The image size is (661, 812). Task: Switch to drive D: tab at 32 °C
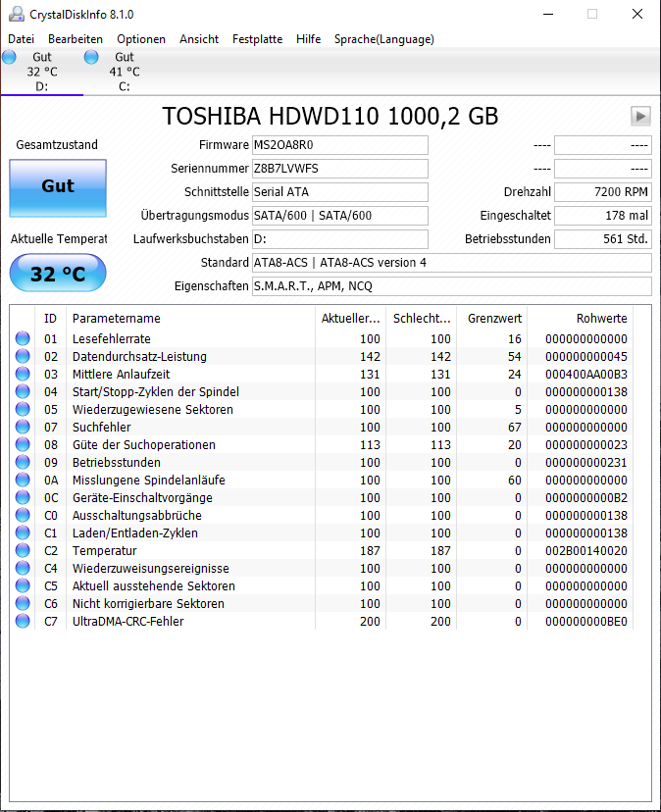pyautogui.click(x=41, y=72)
